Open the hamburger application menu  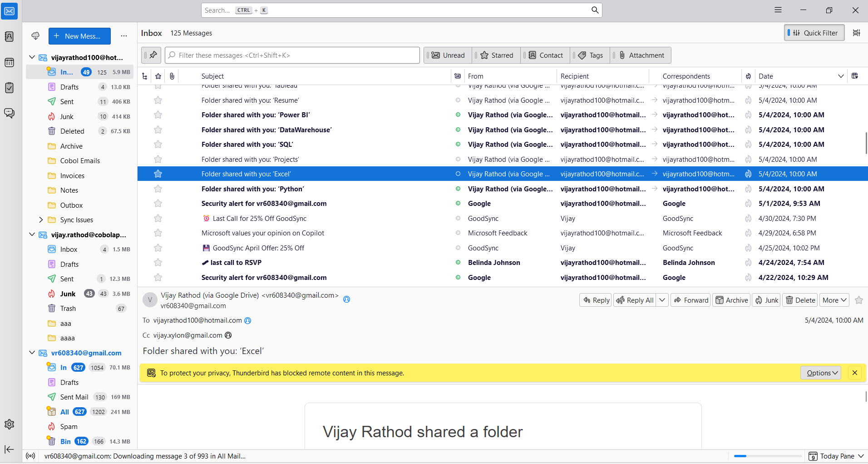[778, 10]
